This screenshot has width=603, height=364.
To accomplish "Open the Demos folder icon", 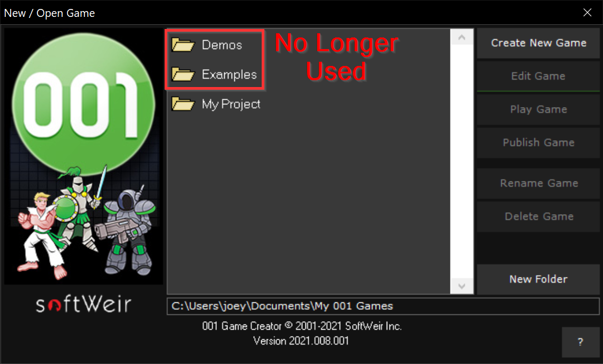I will click(183, 45).
